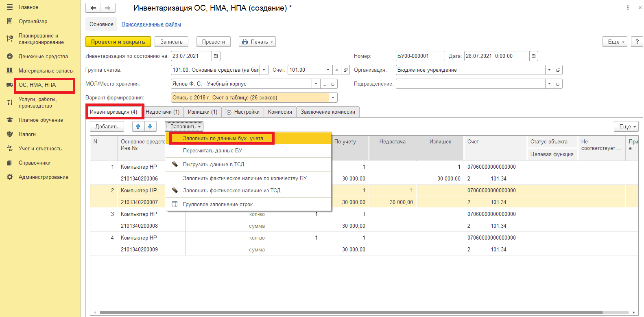Switch to Заключение комиссии tab
The width and height of the screenshot is (644, 317).
tap(328, 112)
